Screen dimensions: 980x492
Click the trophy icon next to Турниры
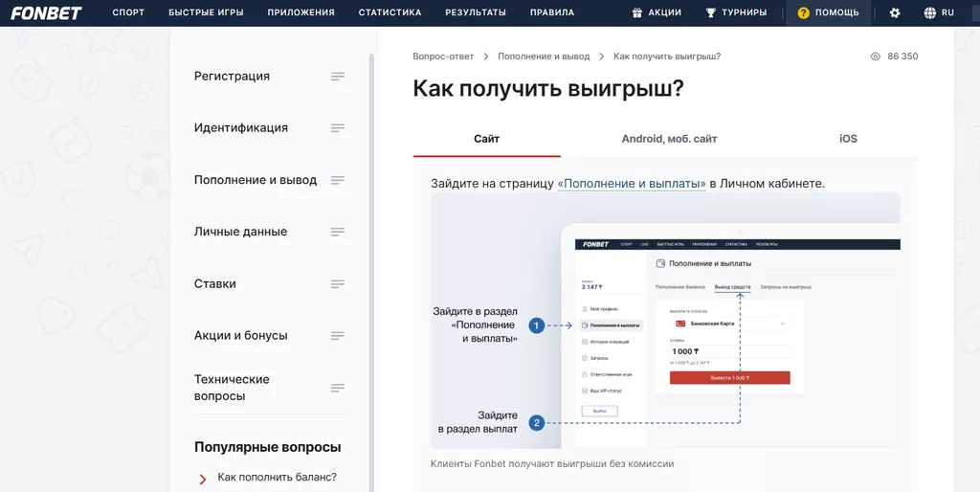tap(711, 12)
